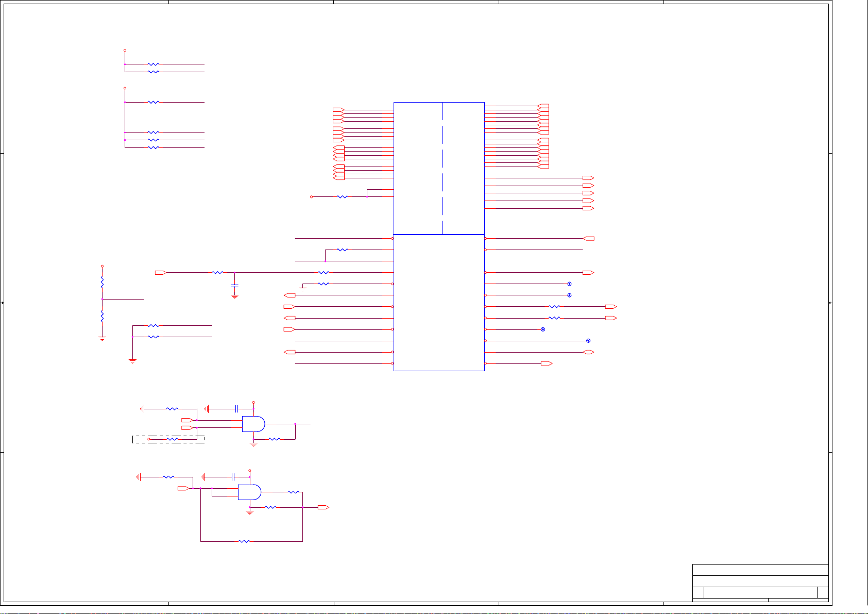
Task: Click the hexagonal bidirectional port right of the IC
Action: pyautogui.click(x=588, y=352)
